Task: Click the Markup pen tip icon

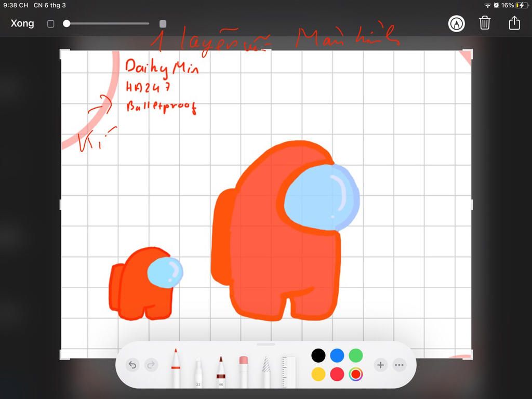Action: click(456, 23)
